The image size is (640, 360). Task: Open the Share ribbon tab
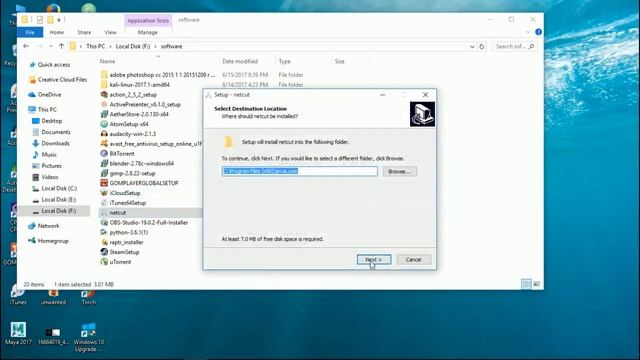(x=84, y=32)
